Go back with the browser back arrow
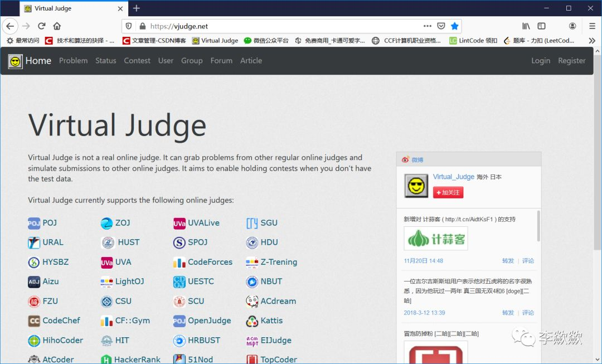The height and width of the screenshot is (364, 602). coord(10,26)
